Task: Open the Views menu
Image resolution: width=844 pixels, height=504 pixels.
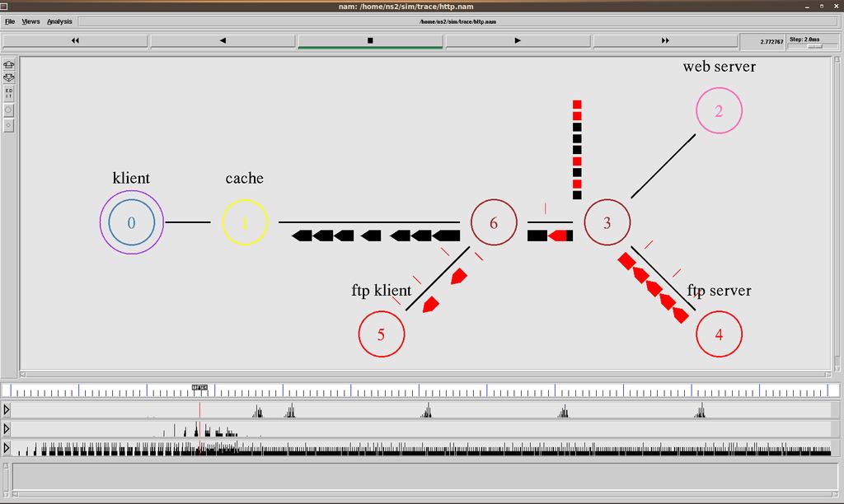Action: pos(30,21)
